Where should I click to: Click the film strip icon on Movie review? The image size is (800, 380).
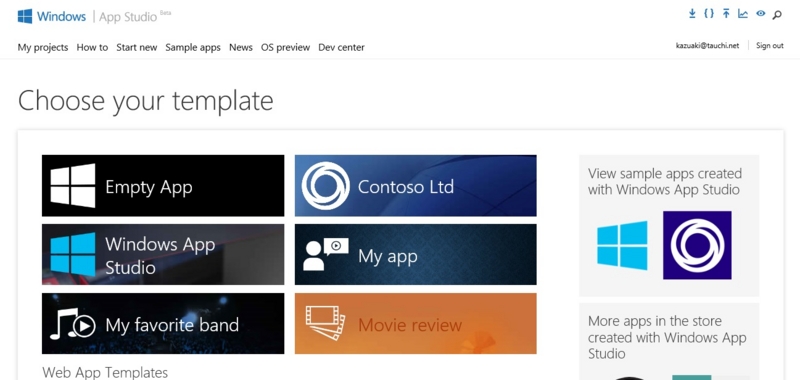pos(326,323)
